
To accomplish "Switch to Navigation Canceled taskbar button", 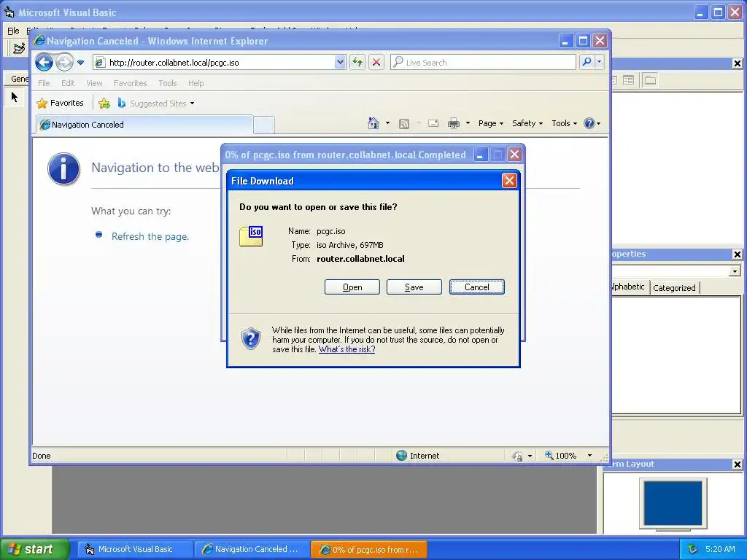I will coord(251,549).
